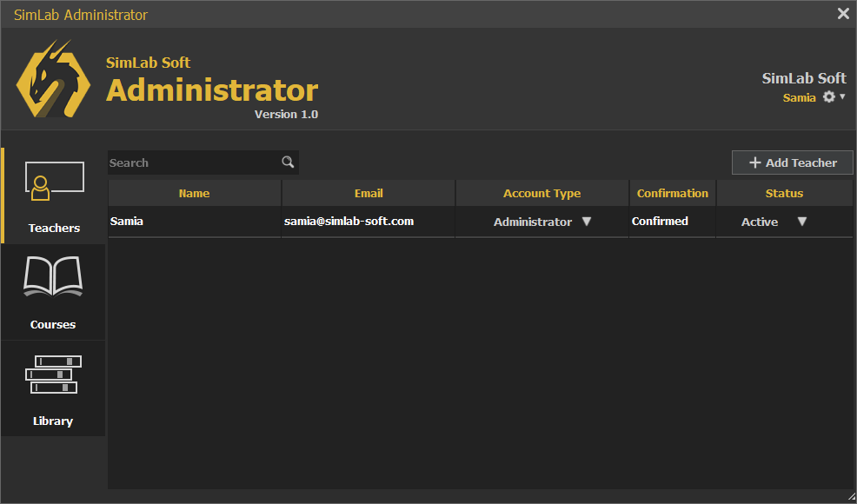Open Account Type dropdown for Samia
The width and height of the screenshot is (857, 504).
pyautogui.click(x=587, y=222)
